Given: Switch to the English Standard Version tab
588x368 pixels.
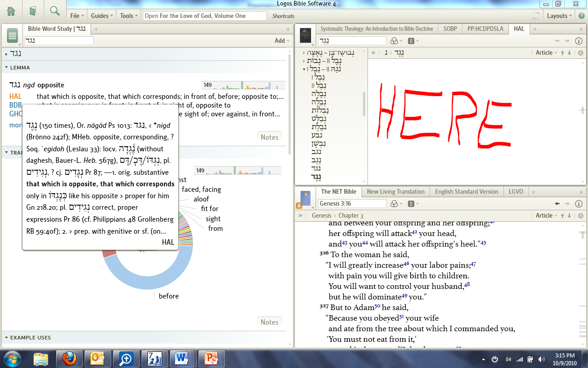Looking at the screenshot, I should point(466,192).
